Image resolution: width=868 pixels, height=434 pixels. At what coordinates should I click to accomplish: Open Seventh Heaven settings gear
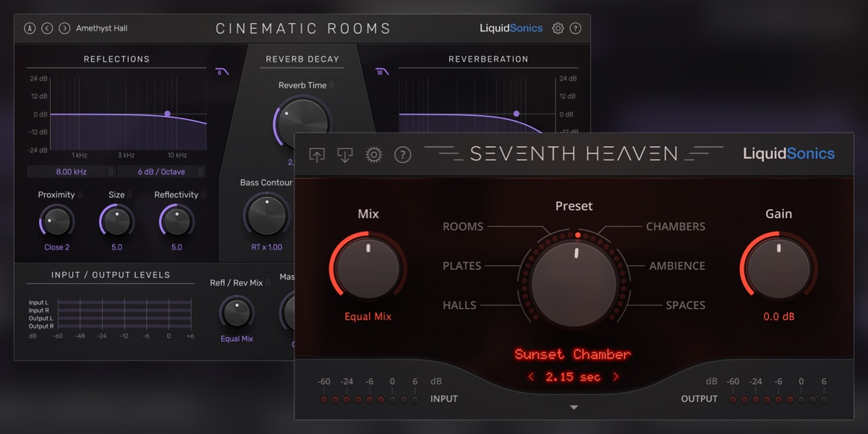(x=374, y=155)
